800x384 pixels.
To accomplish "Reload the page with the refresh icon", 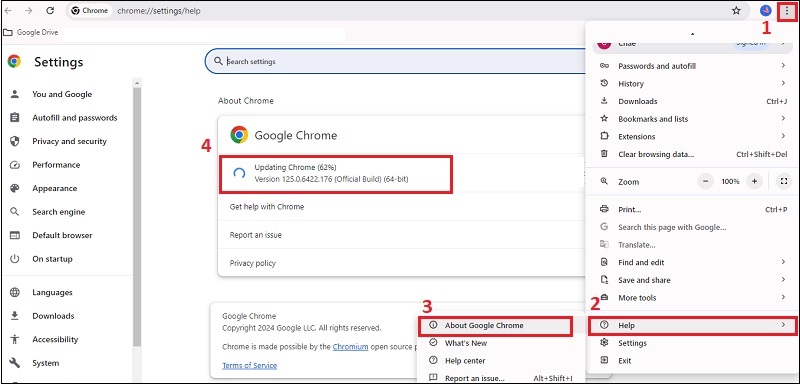I will (50, 11).
